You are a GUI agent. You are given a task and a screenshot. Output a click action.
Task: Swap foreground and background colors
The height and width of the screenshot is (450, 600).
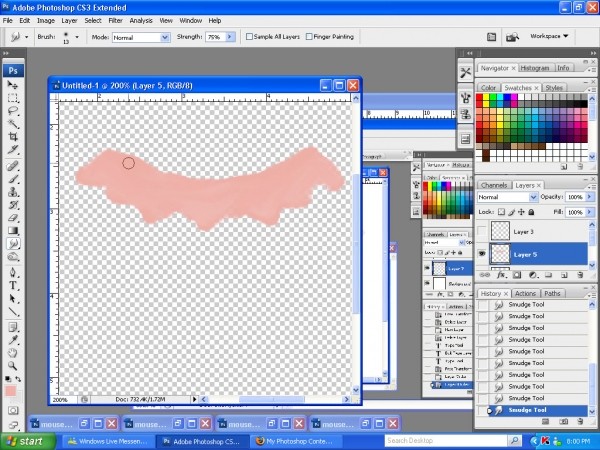click(18, 379)
